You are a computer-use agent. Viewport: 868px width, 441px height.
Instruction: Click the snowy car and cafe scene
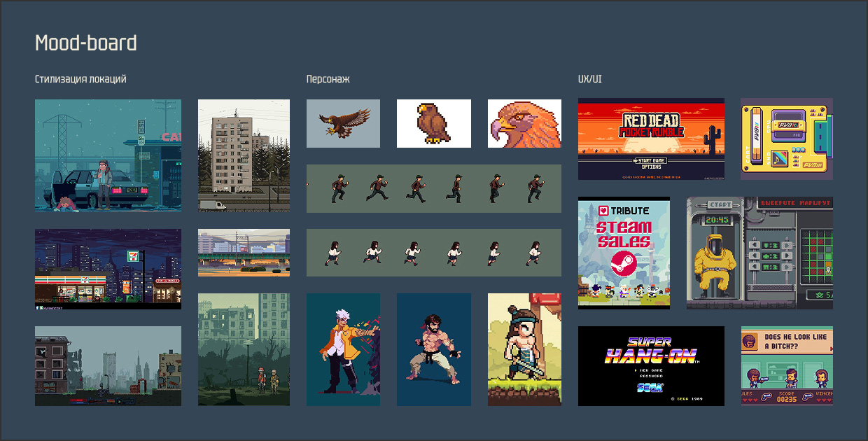[108, 155]
